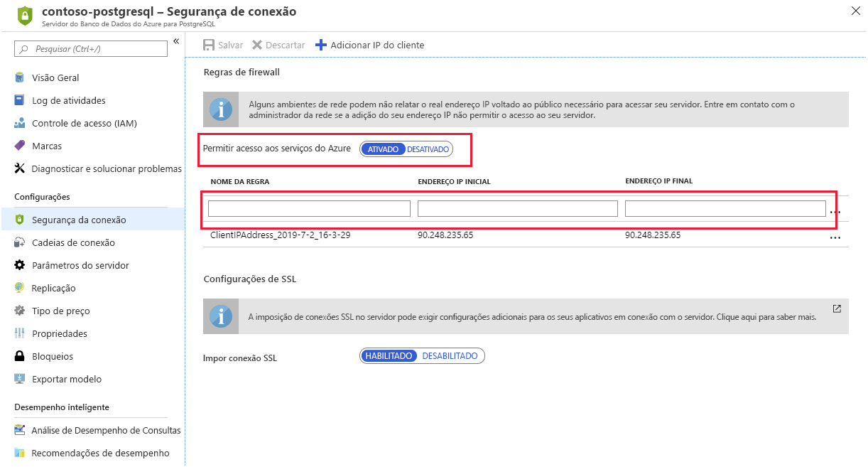Click the Controle de acesso (IAM) people icon

[20, 123]
